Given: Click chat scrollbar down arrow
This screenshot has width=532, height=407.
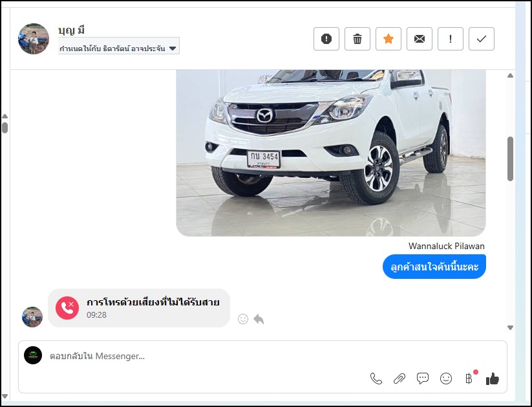Looking at the screenshot, I should pos(510,327).
